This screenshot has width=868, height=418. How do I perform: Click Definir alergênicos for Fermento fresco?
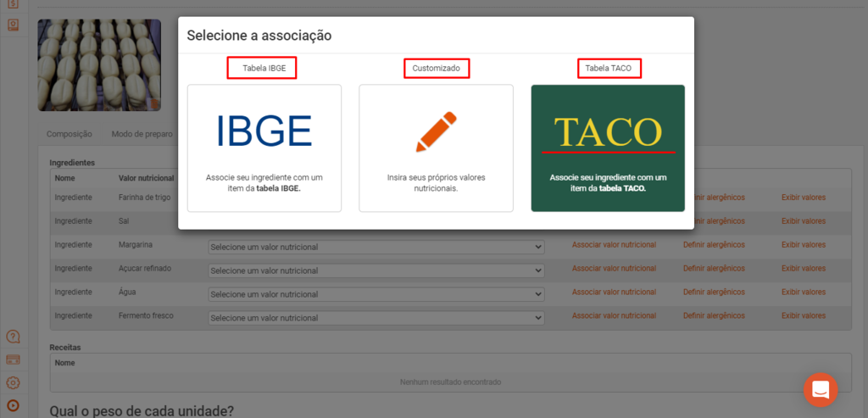714,315
